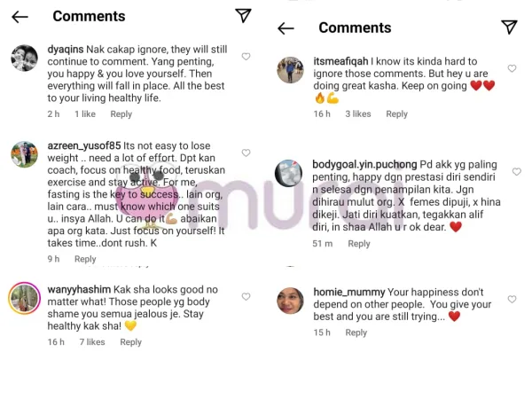Screen dimensions: 532x399
Task: Open dyaqins' profile picture
Action: pyautogui.click(x=24, y=58)
